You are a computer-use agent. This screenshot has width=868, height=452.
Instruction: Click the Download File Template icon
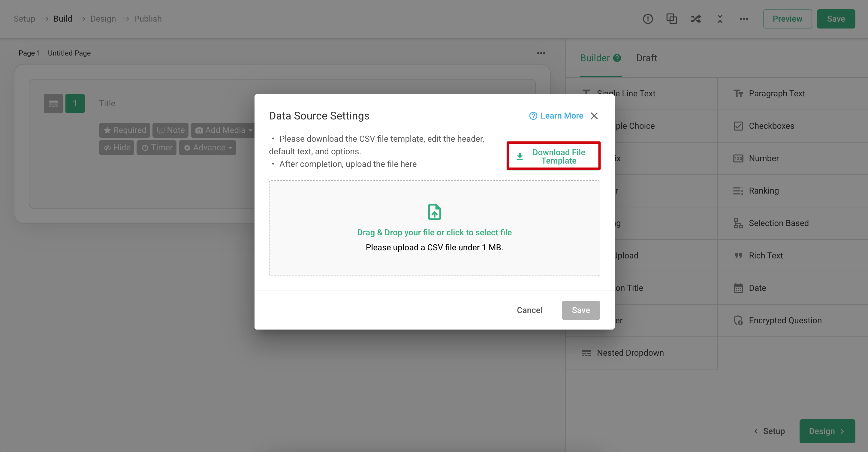519,156
